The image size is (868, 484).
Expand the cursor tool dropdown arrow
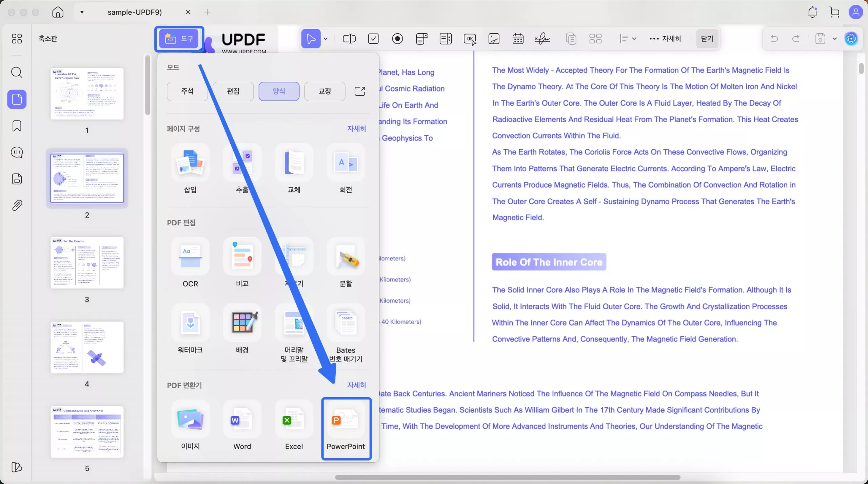click(x=325, y=39)
